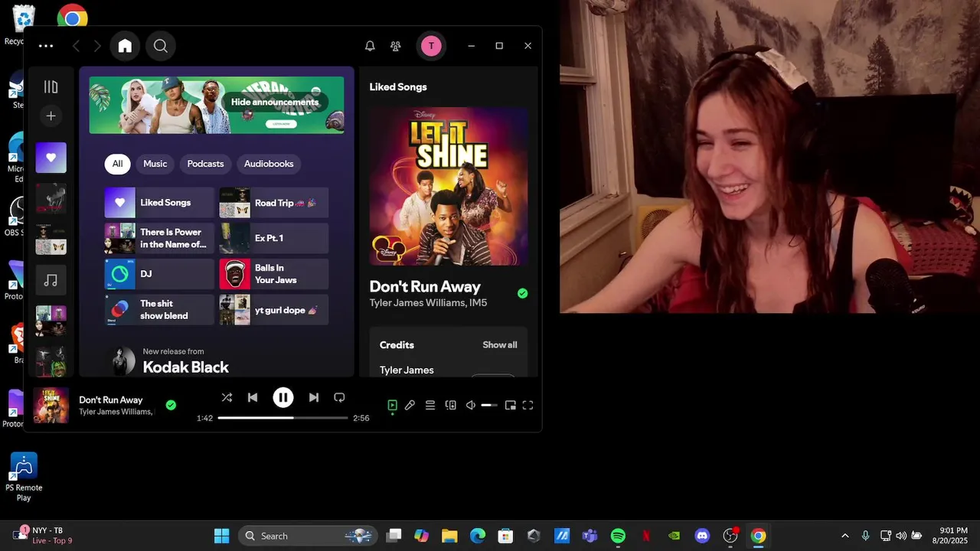Viewport: 980px width, 551px height.
Task: Click the taskbar Search box
Action: point(308,536)
